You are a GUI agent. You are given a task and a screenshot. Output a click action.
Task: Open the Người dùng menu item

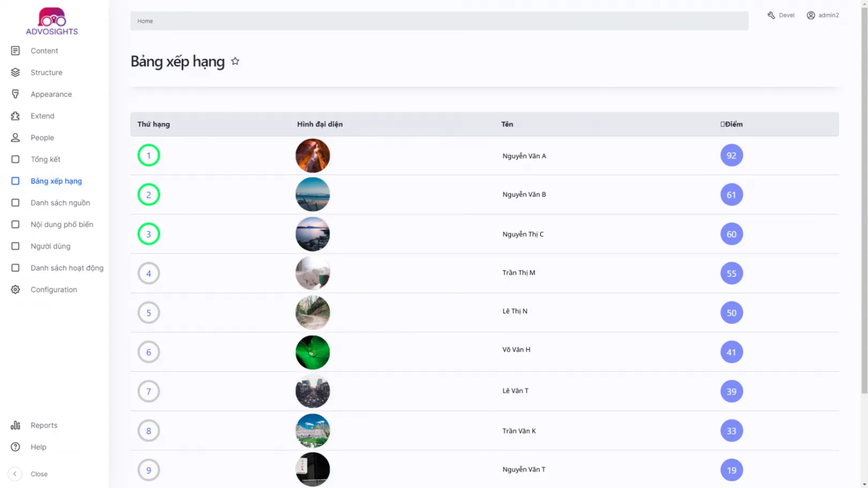click(51, 246)
